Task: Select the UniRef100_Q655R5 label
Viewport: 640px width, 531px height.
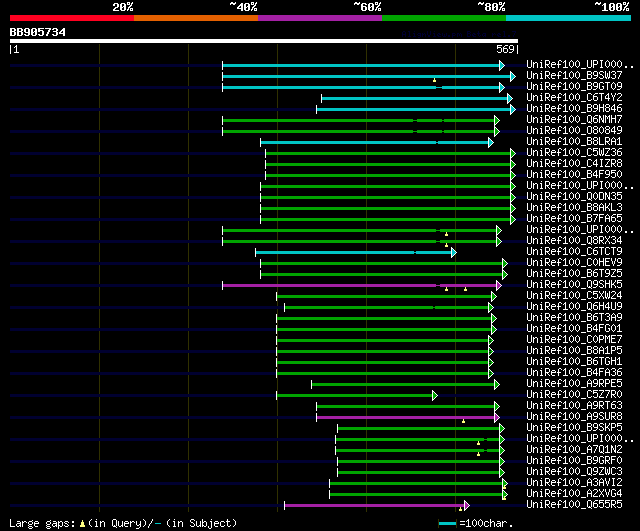Action: tap(574, 505)
